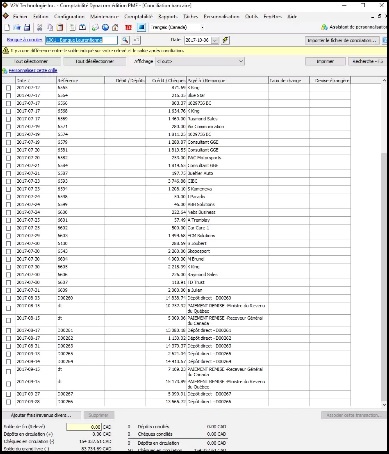This screenshot has height=454, width=389.
Task: Check the Dépôt direct D00263 row checkbox
Action: click(9, 346)
